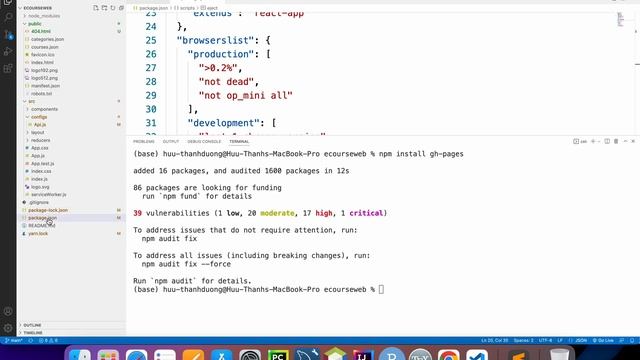Change indentation via Spaces: 2
Image resolution: width=640 pixels, height=360 pixels.
(523, 340)
